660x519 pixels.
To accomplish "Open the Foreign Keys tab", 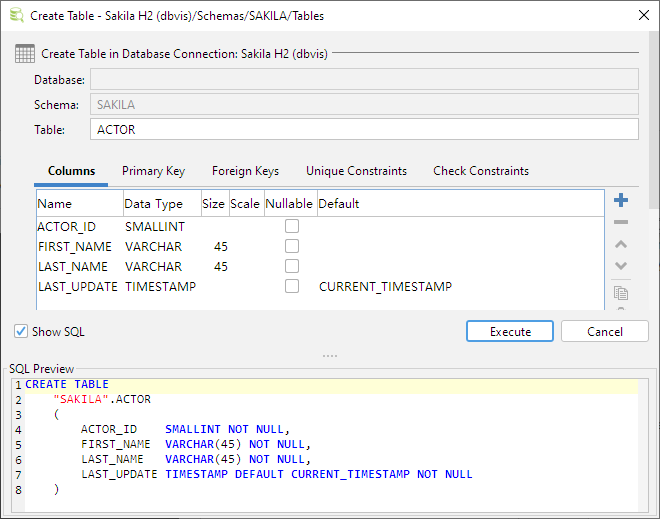I will click(245, 171).
